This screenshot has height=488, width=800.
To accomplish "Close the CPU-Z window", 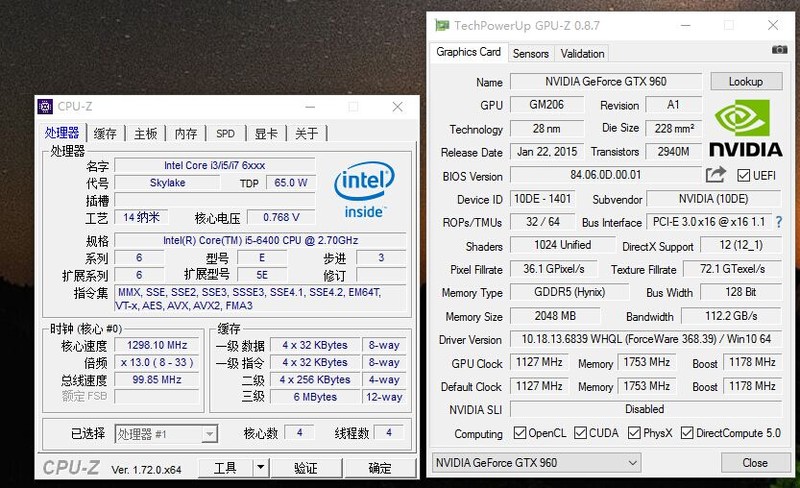I will click(397, 107).
